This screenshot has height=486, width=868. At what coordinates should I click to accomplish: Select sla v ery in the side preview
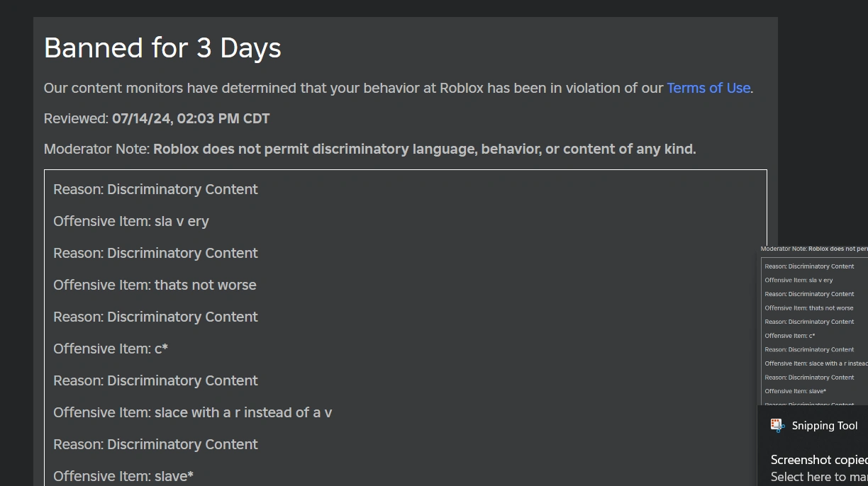pos(799,280)
